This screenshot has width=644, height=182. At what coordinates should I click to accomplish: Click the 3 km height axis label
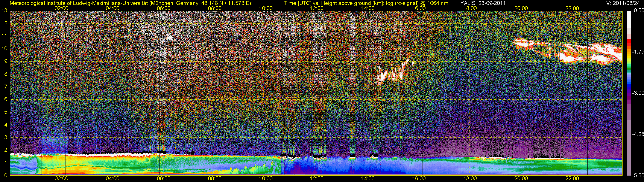tap(6, 138)
